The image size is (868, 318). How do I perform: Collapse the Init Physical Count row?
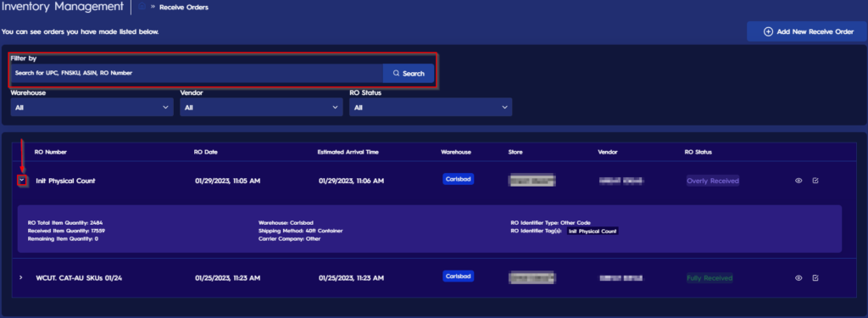[x=21, y=180]
